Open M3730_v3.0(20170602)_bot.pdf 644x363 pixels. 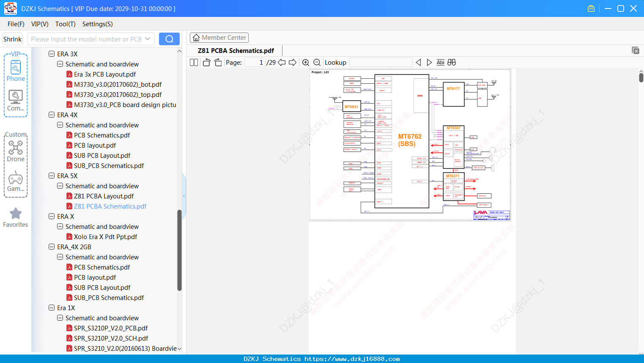[x=118, y=85]
